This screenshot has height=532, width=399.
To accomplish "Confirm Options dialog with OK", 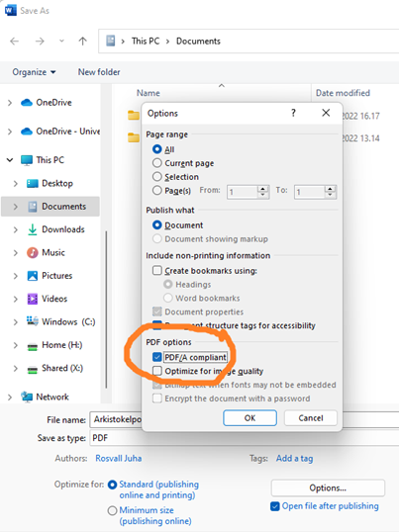I will [x=249, y=417].
